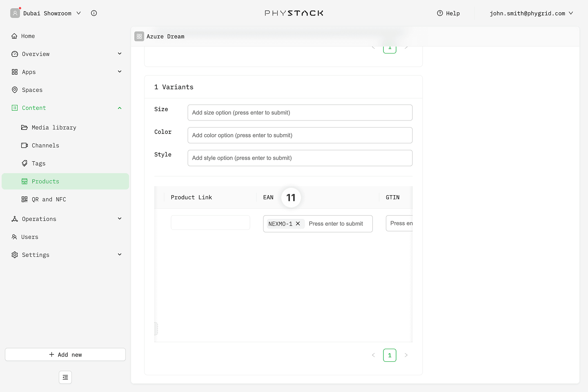This screenshot has width=588, height=392.
Task: Go to previous page in variants pagination
Action: (373, 355)
